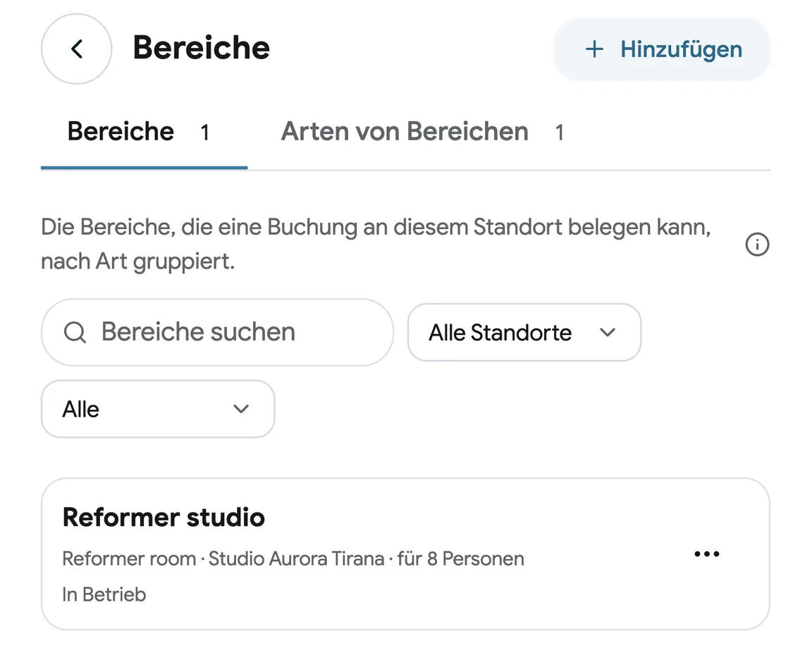
Task: Open the three-dot menu for Reformer studio
Action: (x=707, y=554)
